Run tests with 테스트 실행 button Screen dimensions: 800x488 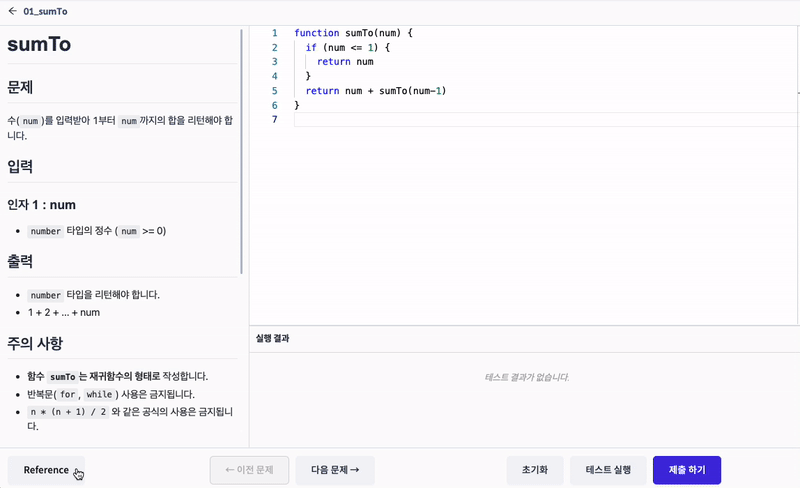(x=608, y=470)
